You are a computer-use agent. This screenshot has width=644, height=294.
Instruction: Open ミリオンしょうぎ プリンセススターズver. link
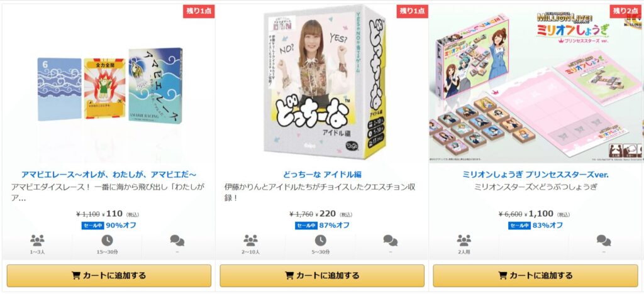point(535,175)
